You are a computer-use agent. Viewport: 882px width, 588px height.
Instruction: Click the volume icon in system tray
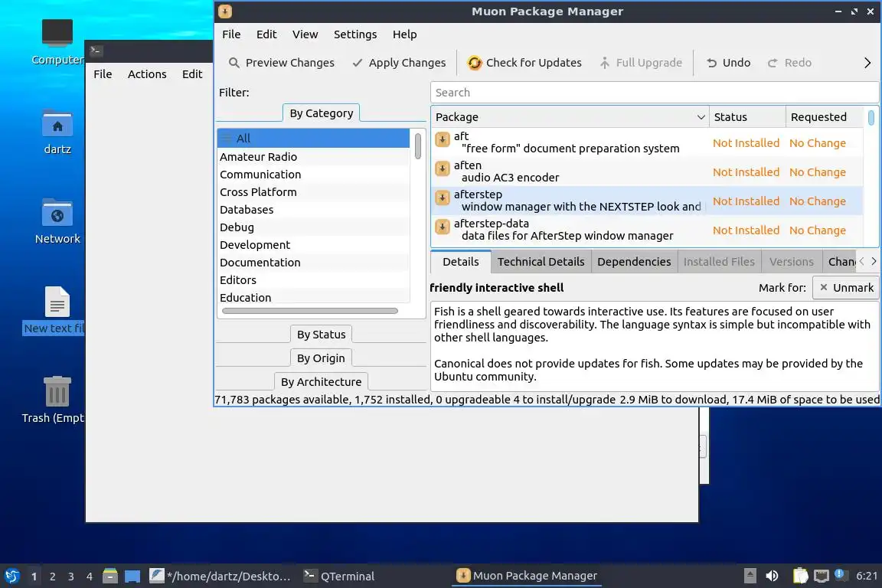[773, 576]
